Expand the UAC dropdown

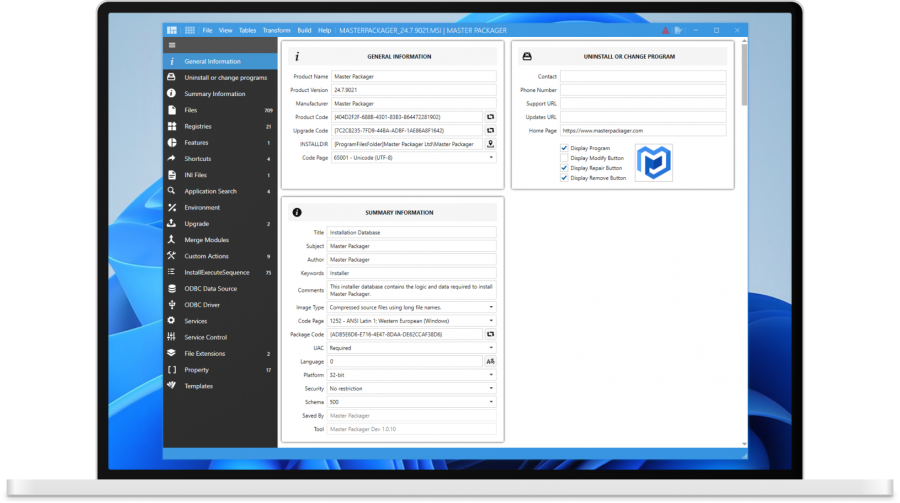pos(491,348)
